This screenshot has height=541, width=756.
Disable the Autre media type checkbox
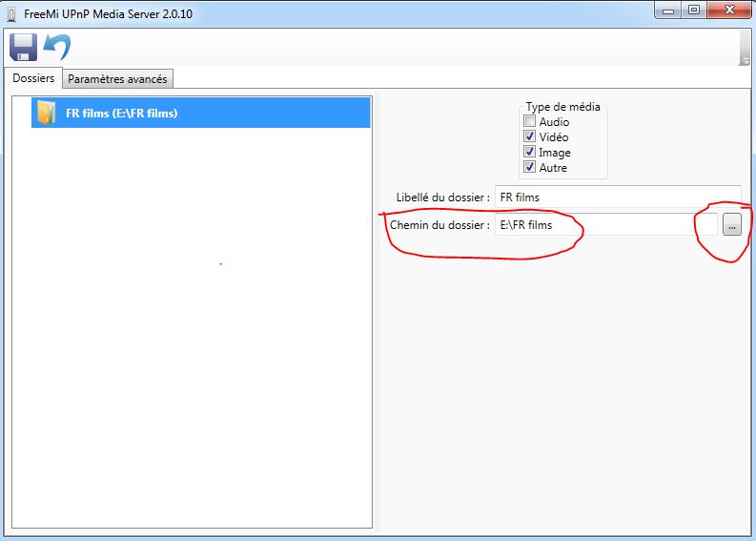tap(529, 168)
